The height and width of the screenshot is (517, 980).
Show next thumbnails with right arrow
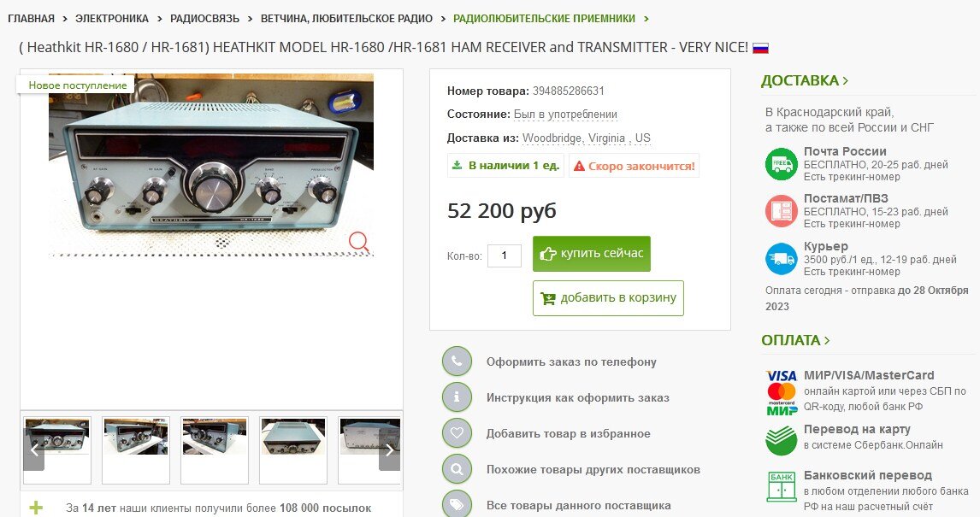pos(389,449)
